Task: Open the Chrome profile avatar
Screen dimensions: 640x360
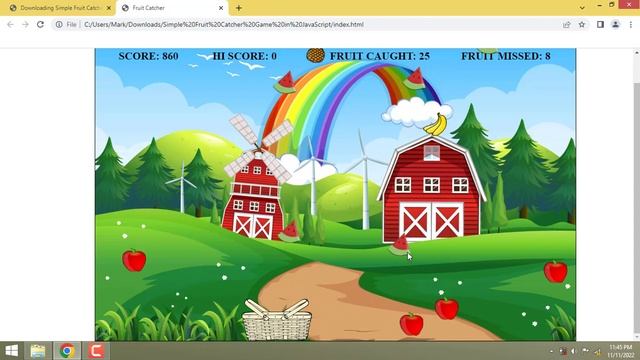Action: tap(616, 24)
